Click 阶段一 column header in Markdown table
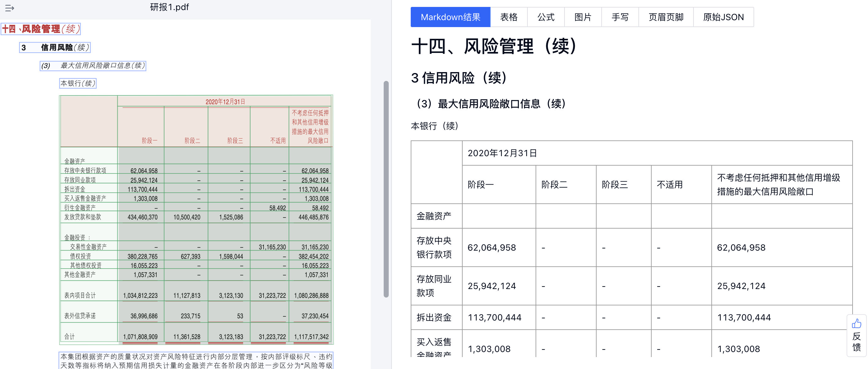 [x=481, y=184]
